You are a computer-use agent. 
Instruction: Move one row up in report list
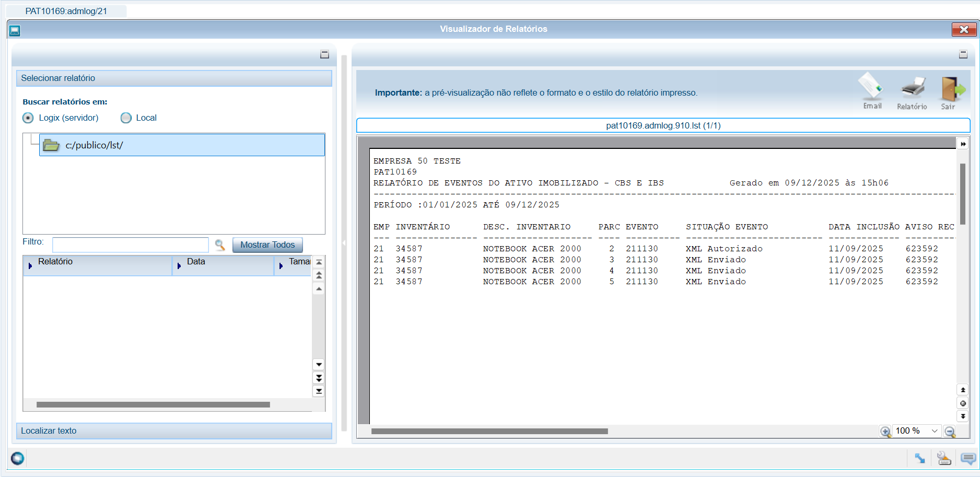click(x=319, y=288)
